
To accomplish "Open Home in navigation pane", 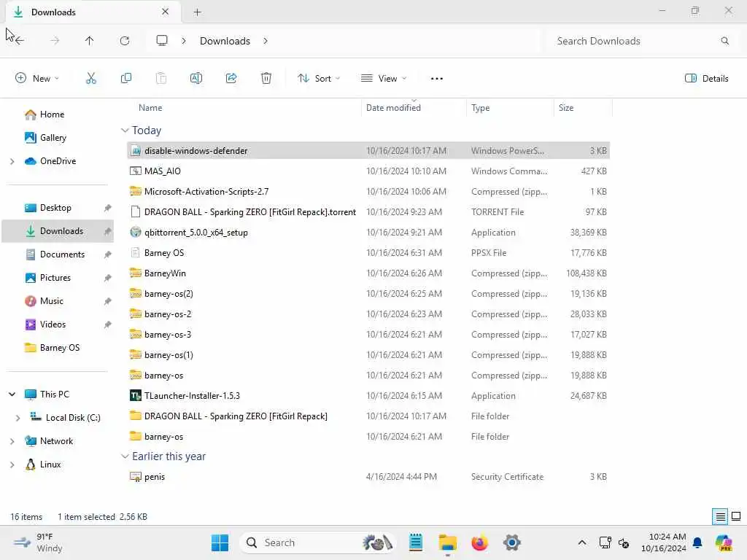I will 52,114.
